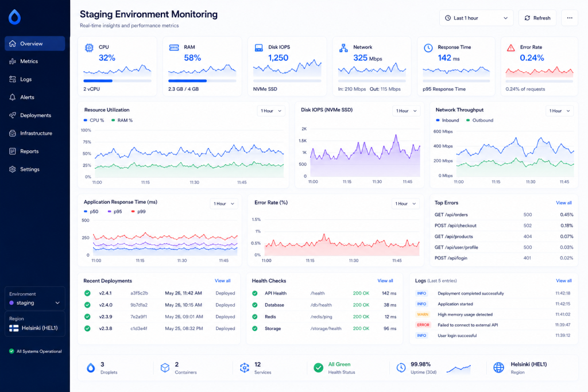Click the Finland flag icon in Region box
This screenshot has width=588, height=392.
tap(14, 328)
